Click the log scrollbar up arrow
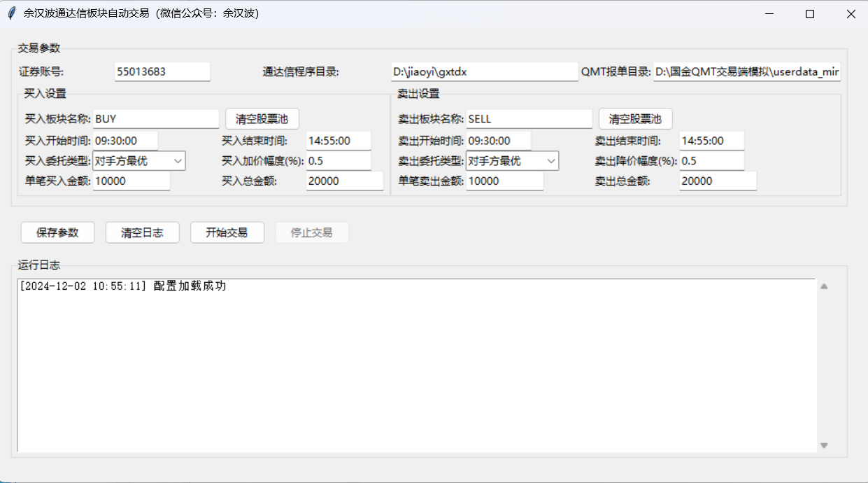This screenshot has width=868, height=483. pyautogui.click(x=824, y=286)
